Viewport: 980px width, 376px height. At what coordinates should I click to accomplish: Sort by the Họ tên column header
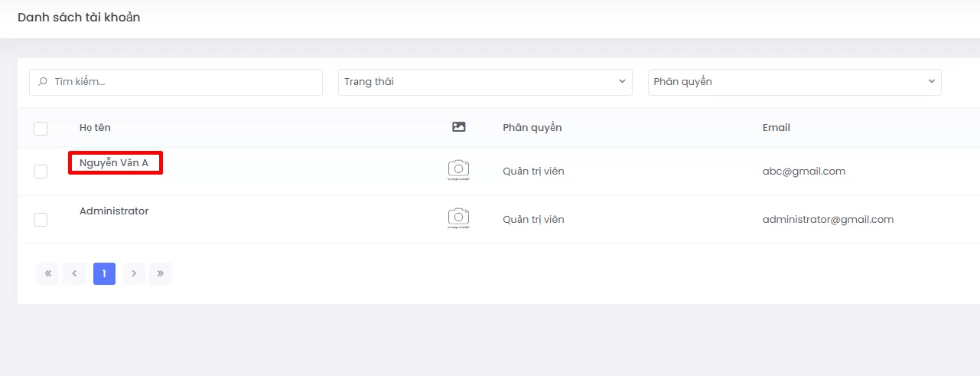coord(95,128)
